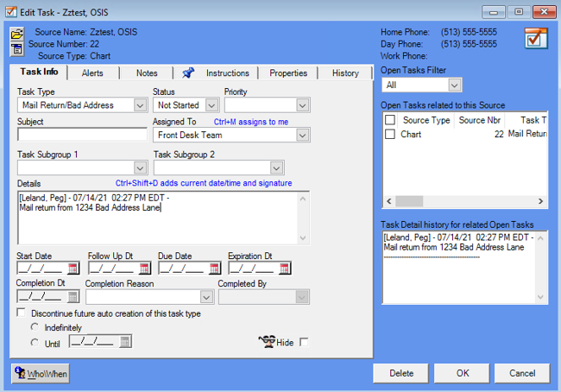Switch to the Properties tab

pos(288,73)
